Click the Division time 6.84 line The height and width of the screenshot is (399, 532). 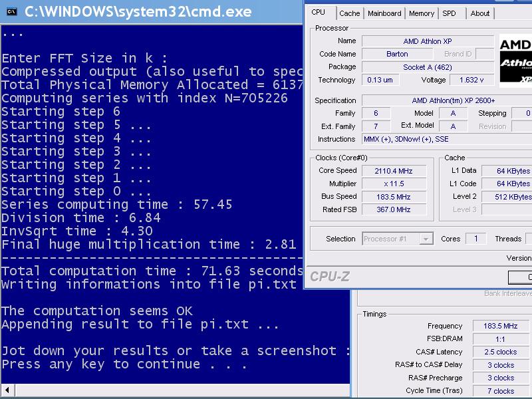point(80,218)
